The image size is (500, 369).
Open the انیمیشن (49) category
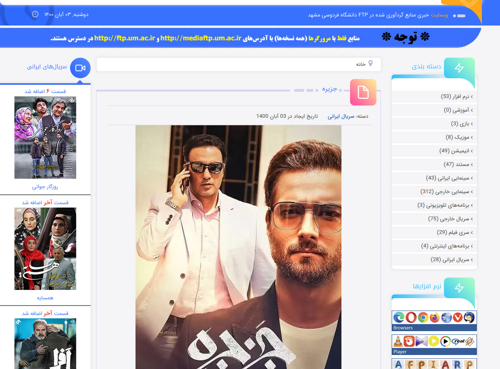point(434,151)
